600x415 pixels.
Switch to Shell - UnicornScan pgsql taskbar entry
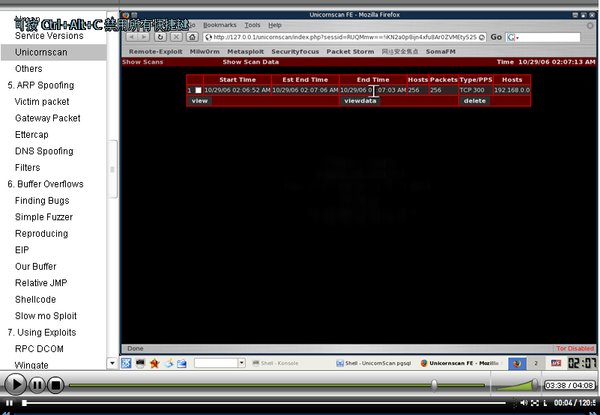pos(373,363)
